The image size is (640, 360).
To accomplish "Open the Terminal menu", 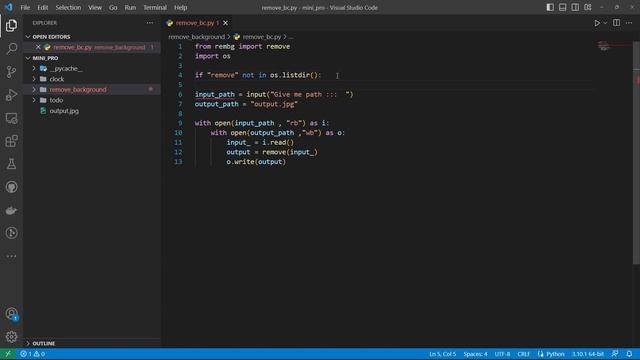I will 155,7.
